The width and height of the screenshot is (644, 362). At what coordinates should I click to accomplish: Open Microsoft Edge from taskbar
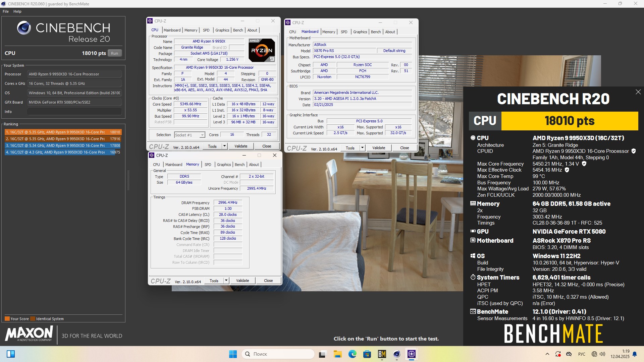point(352,354)
